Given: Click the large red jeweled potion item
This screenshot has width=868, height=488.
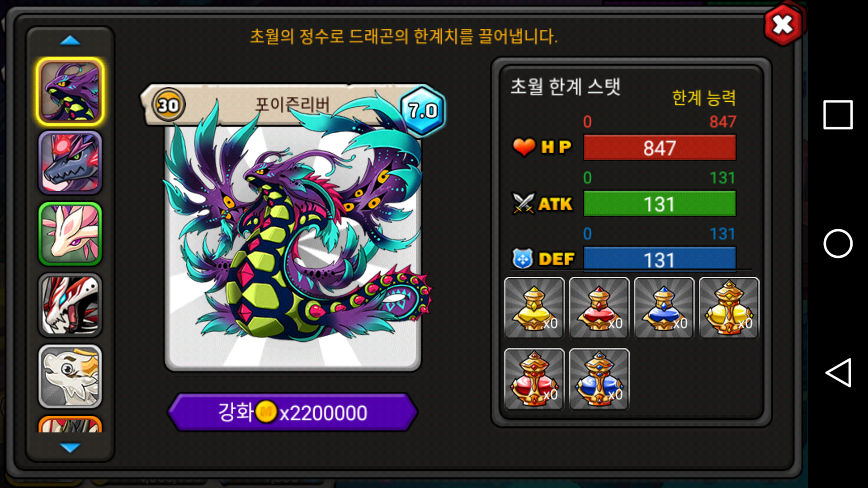Looking at the screenshot, I should pos(534,379).
